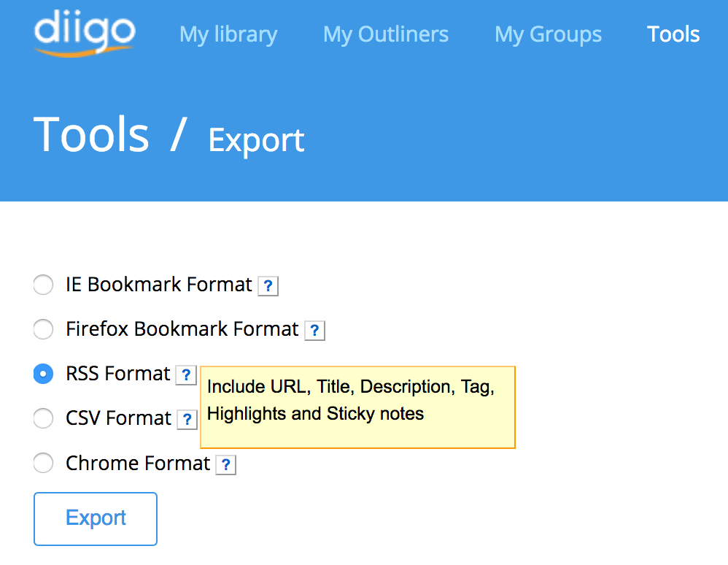Click the Export breadcrumb title
Image resolution: width=728 pixels, height=565 pixels.
coord(256,141)
